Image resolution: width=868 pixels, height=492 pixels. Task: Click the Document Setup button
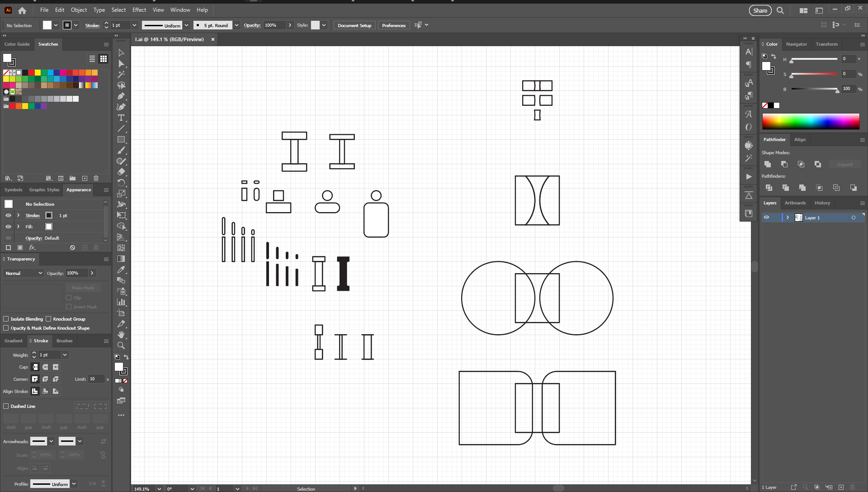point(354,25)
